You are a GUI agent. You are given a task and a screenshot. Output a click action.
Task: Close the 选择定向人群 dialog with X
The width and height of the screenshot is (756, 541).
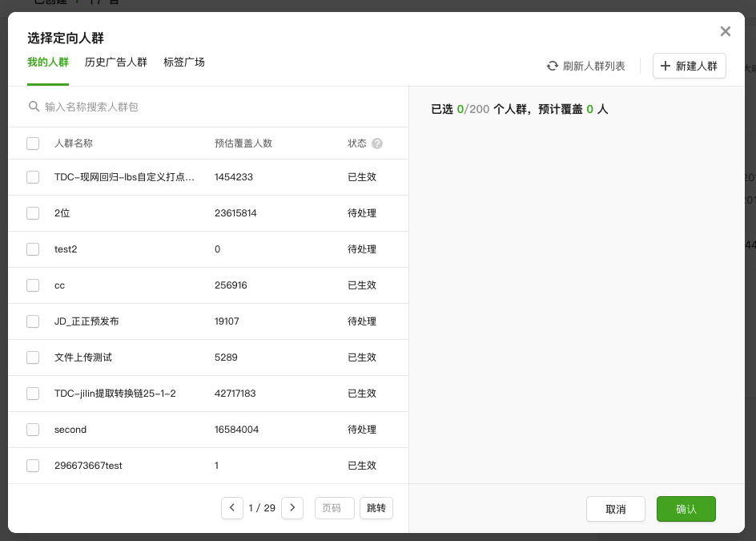726,31
